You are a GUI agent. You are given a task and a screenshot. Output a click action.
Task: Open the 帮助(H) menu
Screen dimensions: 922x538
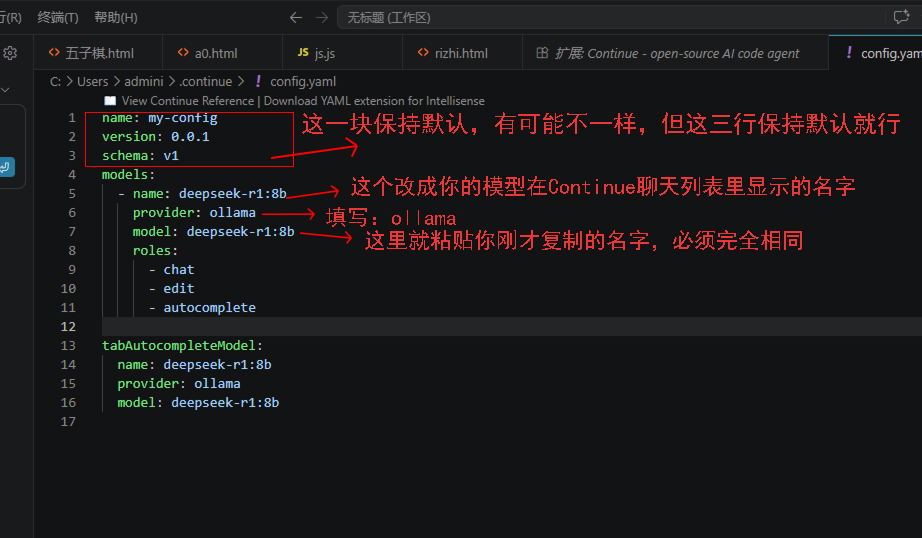pos(116,18)
